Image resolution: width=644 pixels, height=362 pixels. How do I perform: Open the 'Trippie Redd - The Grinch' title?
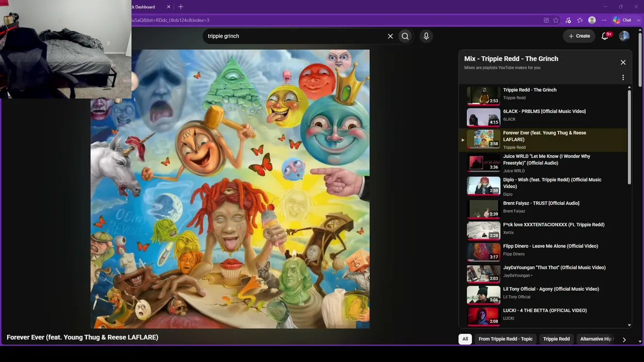(x=530, y=90)
